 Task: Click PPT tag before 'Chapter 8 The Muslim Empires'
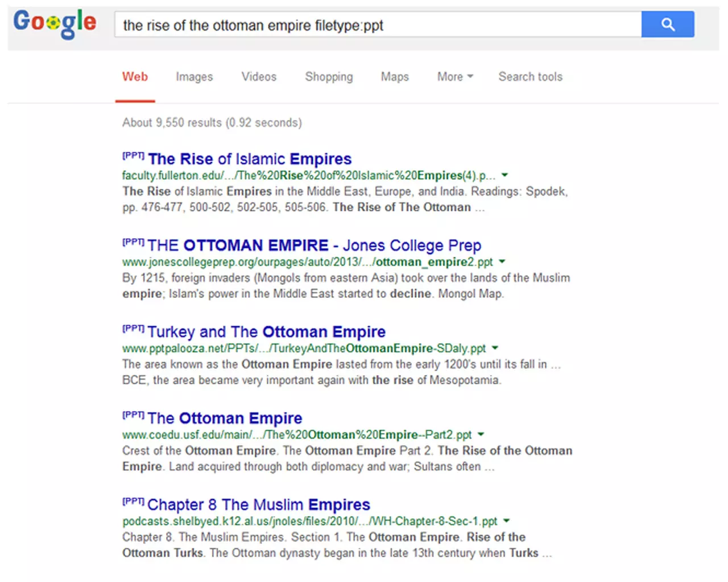coord(133,501)
